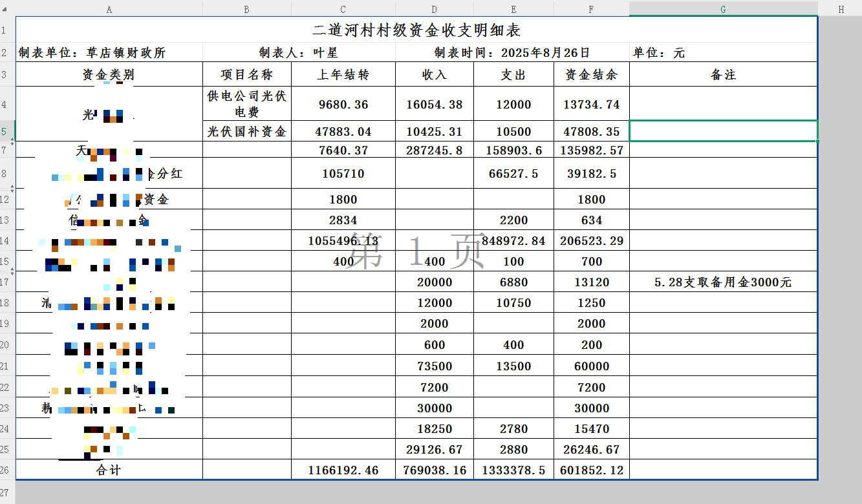The image size is (862, 504).
Task: Select the 备注 header cell
Action: (723, 74)
